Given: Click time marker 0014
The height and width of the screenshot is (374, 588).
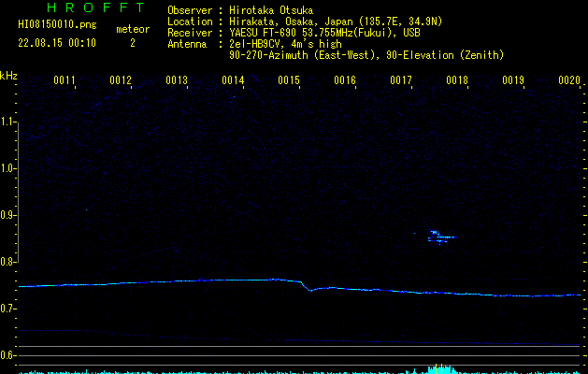Looking at the screenshot, I should [233, 80].
